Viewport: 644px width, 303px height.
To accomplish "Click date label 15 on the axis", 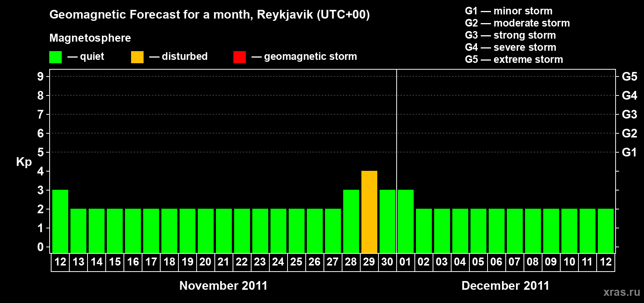I will pyautogui.click(x=115, y=262).
